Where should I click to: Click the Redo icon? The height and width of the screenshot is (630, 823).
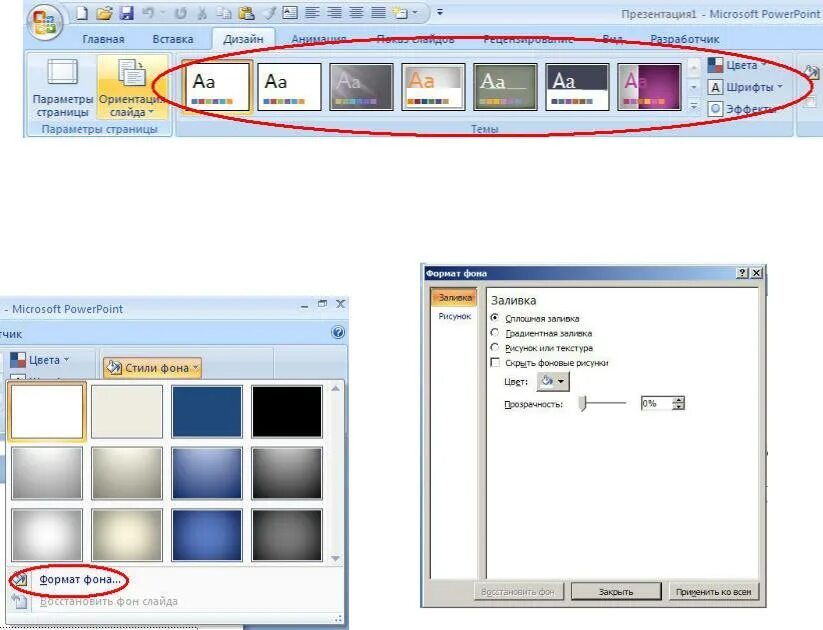pos(181,13)
